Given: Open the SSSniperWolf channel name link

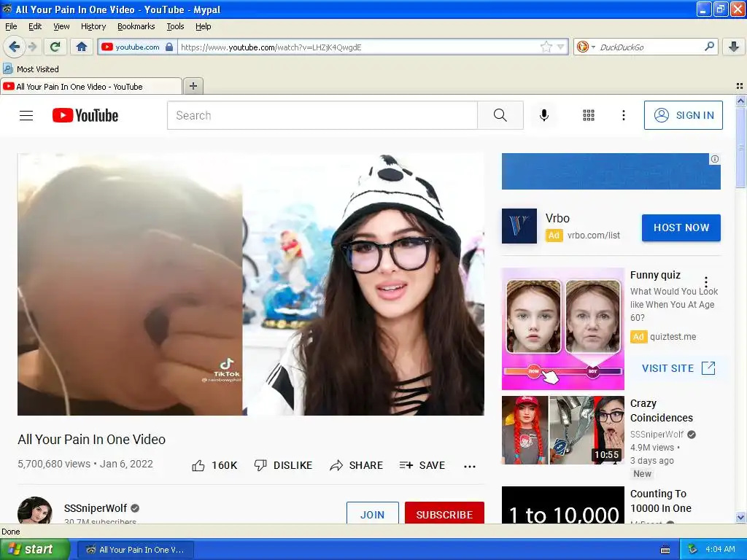Looking at the screenshot, I should [96, 508].
